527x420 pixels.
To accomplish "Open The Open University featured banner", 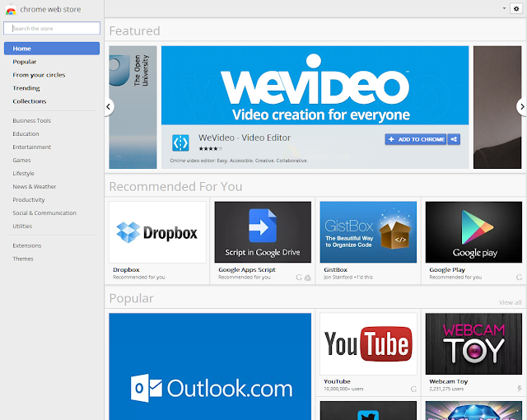I will tap(133, 107).
